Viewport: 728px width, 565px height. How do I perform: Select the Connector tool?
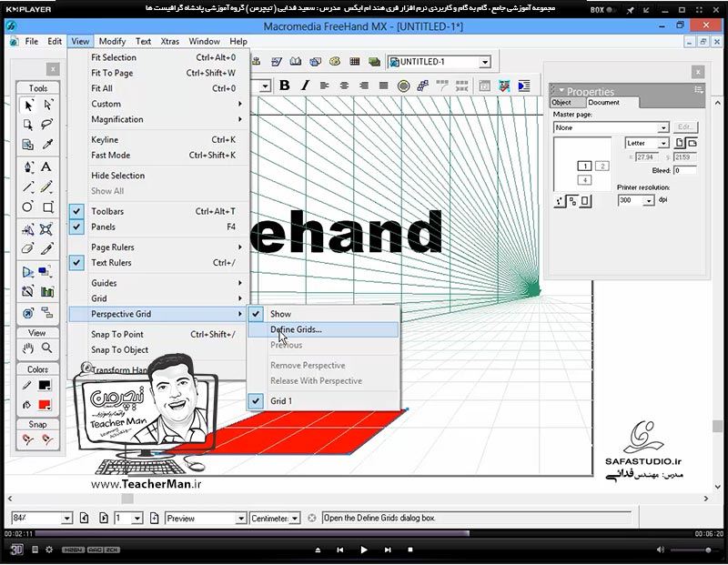(x=47, y=313)
